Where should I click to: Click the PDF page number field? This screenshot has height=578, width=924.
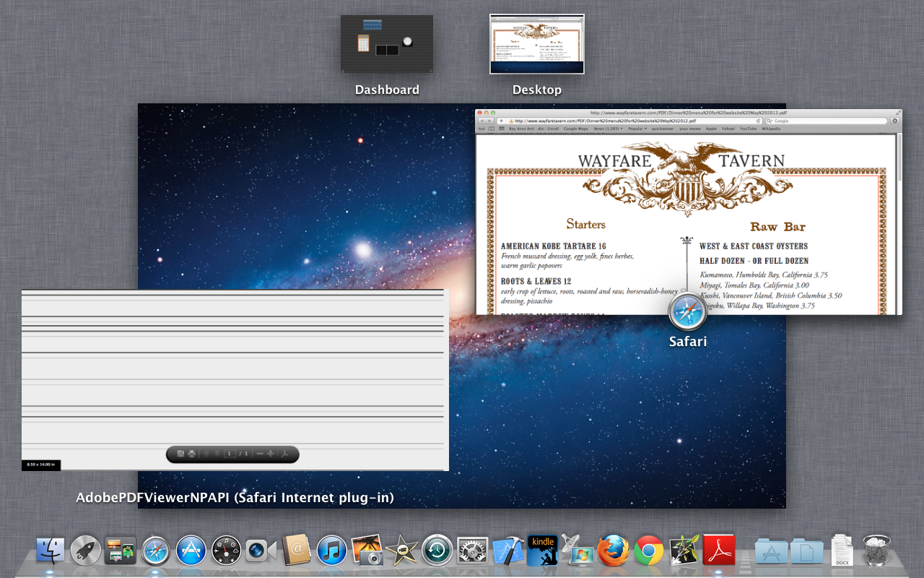pos(230,454)
